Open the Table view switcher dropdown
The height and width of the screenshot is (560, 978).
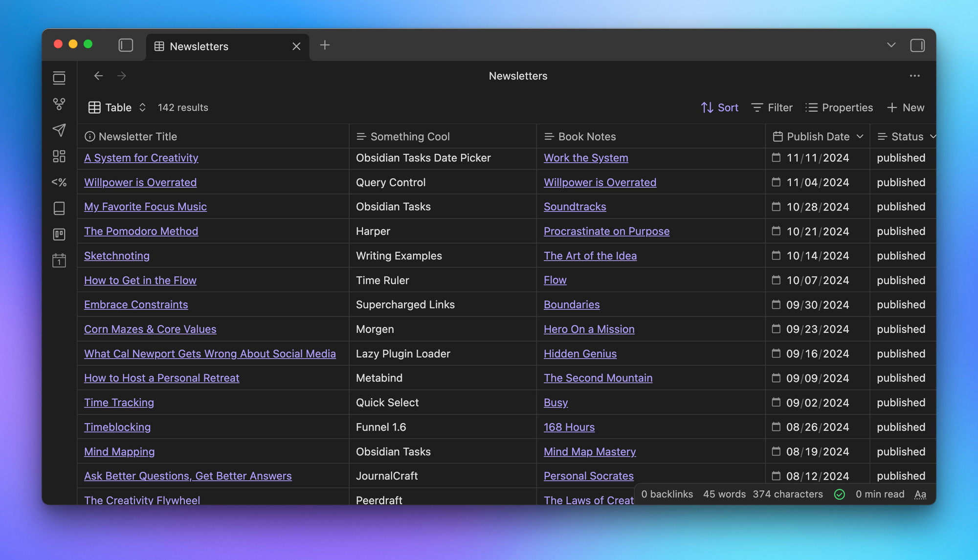point(117,108)
